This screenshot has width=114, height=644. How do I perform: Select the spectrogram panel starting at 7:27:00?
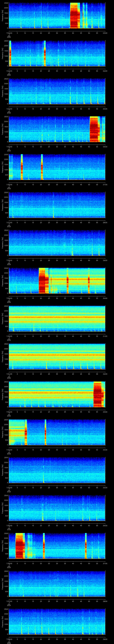click(57, 205)
